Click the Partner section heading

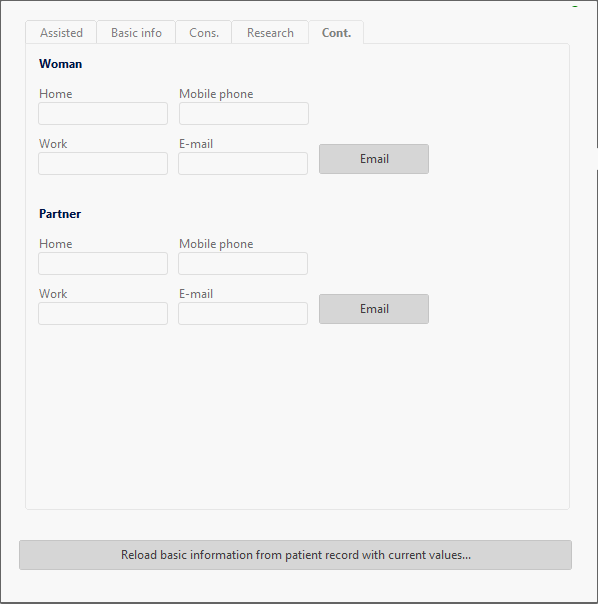pyautogui.click(x=60, y=214)
